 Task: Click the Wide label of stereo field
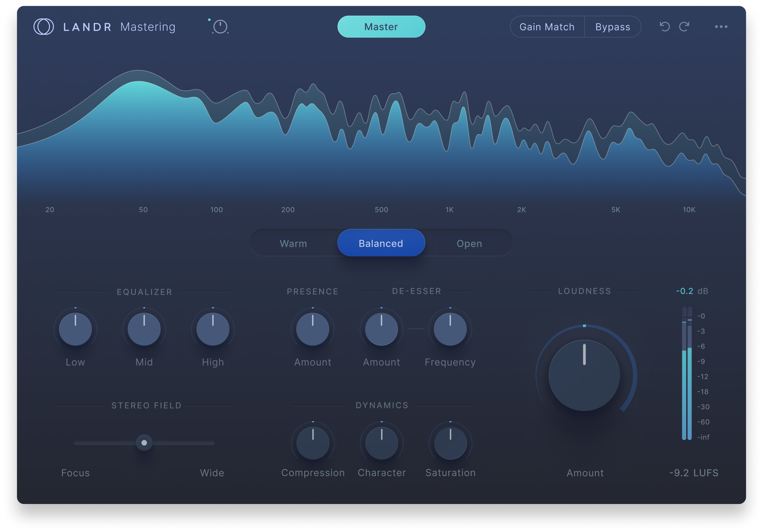click(212, 473)
